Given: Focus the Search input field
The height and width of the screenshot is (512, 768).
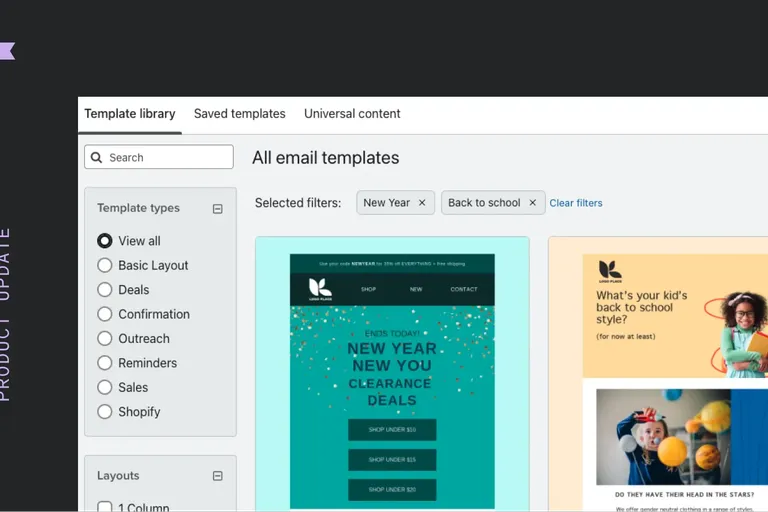Looking at the screenshot, I should [159, 157].
